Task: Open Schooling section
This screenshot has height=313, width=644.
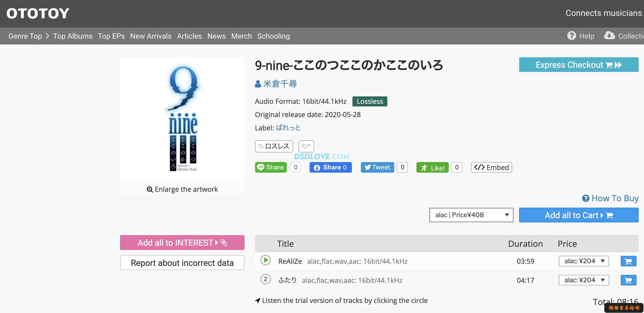Action: click(274, 36)
